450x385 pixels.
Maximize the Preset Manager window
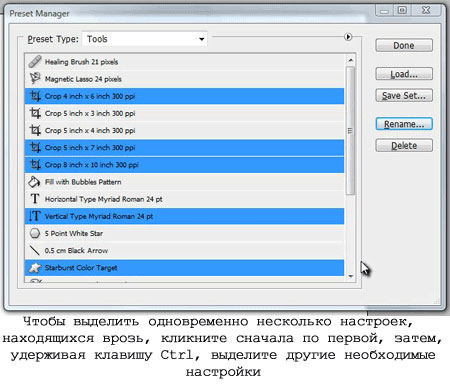(402, 10)
